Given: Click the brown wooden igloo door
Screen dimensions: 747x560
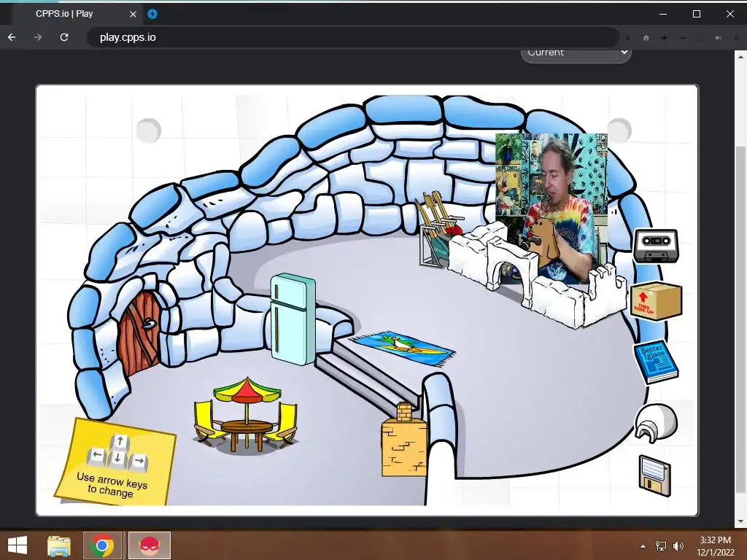Looking at the screenshot, I should pyautogui.click(x=141, y=333).
